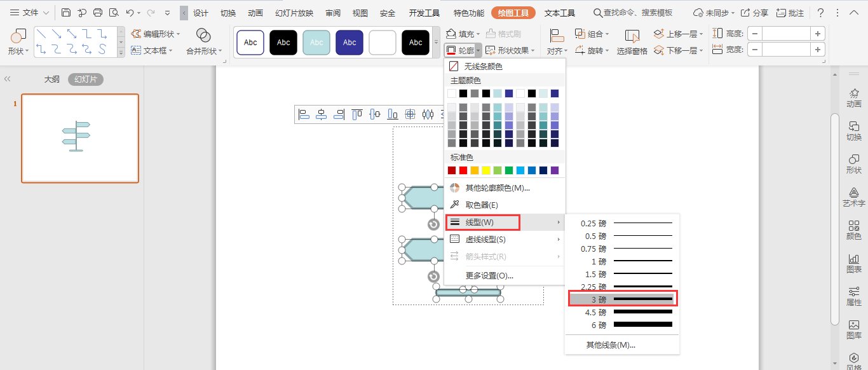Open the shapes gallery button (形状)
The height and width of the screenshot is (370, 868).
(x=18, y=42)
